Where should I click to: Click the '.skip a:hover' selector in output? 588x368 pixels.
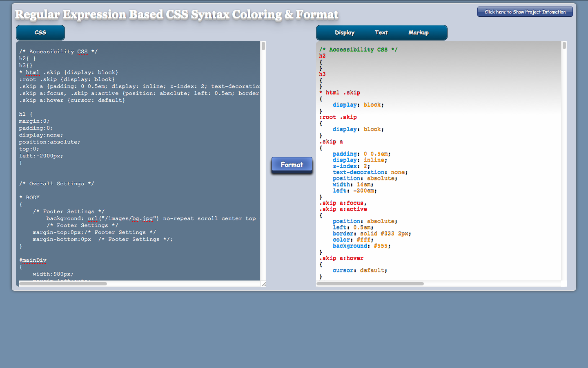(341, 258)
